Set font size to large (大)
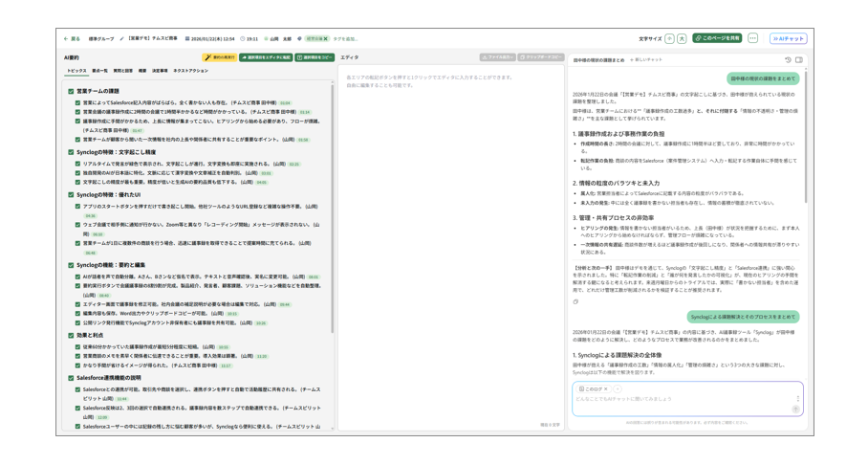 tap(682, 39)
